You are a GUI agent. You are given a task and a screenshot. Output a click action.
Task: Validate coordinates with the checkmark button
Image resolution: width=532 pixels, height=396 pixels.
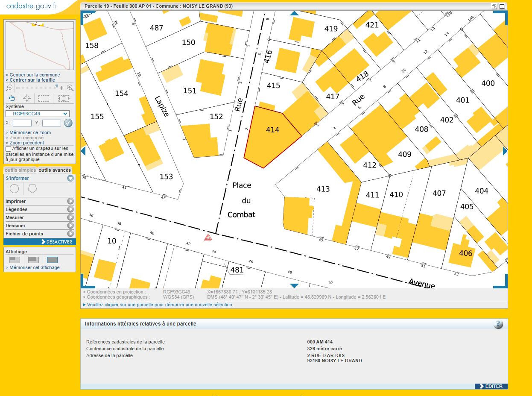coord(68,123)
